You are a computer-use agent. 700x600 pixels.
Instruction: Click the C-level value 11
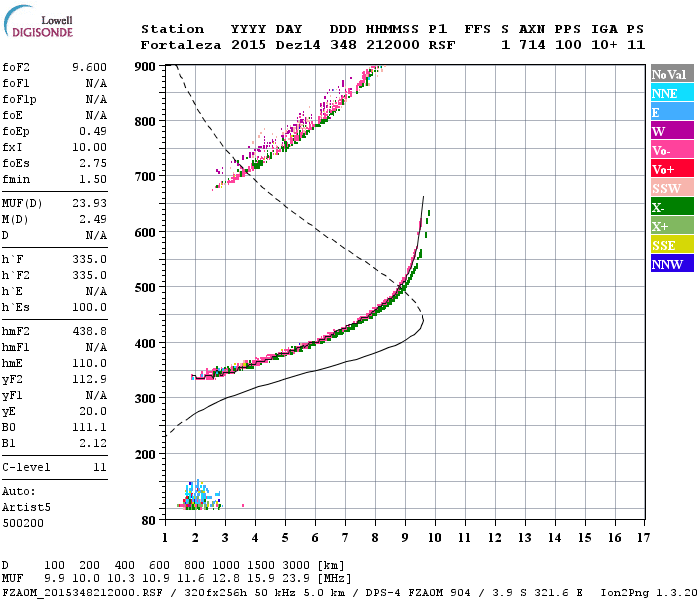coord(100,467)
